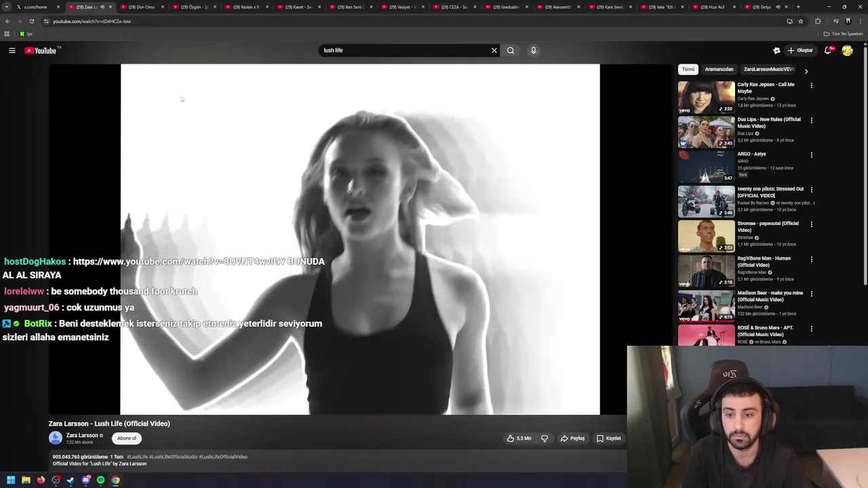Open Madison Beer make you mine title
868x488 pixels.
(770, 296)
